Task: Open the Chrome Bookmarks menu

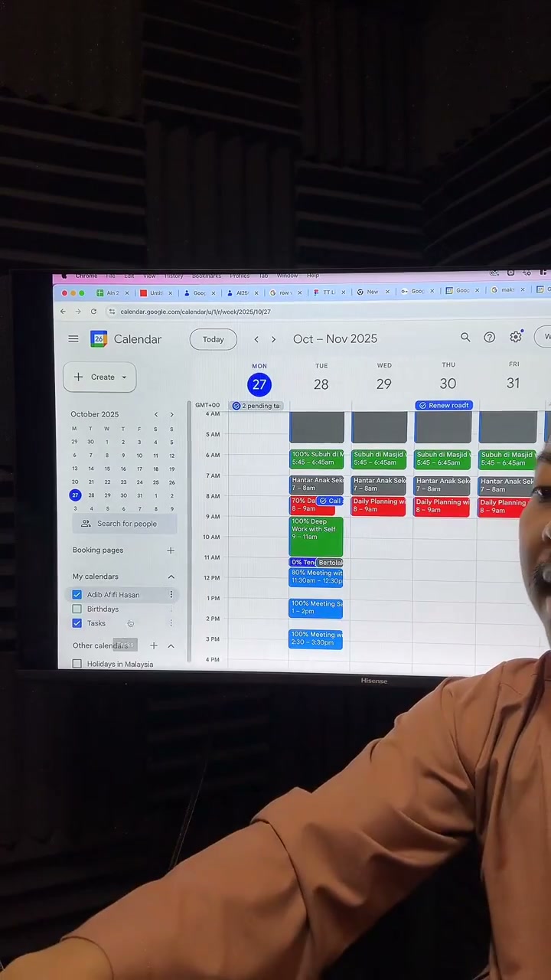Action: (x=207, y=276)
